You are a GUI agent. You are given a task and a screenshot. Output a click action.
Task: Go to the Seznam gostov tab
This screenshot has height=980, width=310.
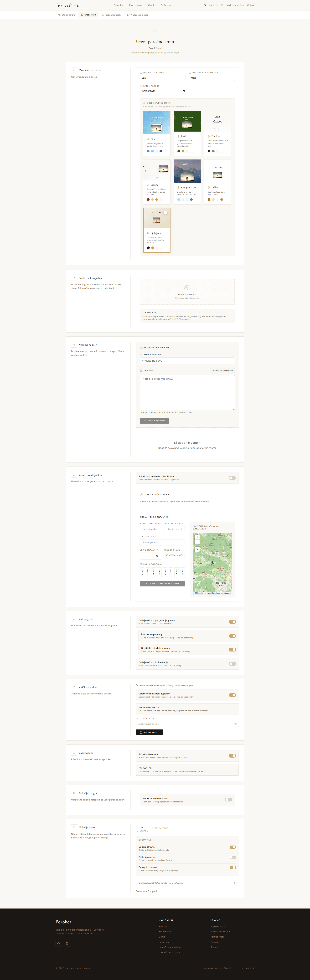(111, 15)
